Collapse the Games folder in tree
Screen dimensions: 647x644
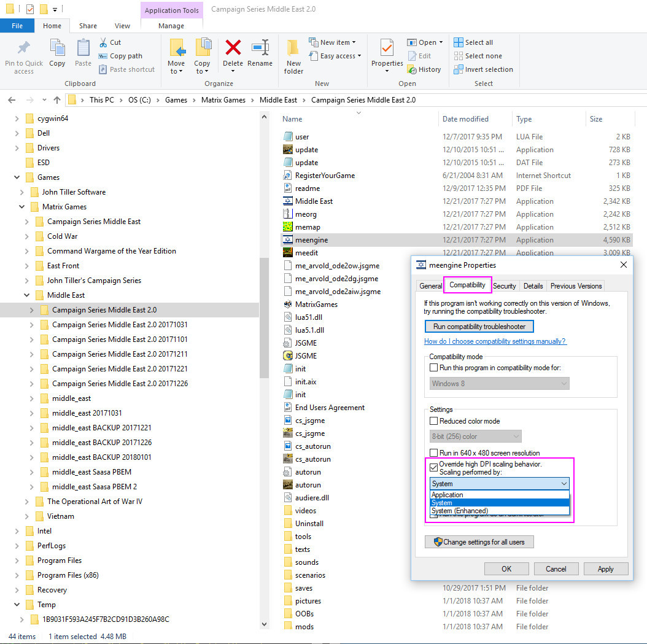click(x=17, y=177)
